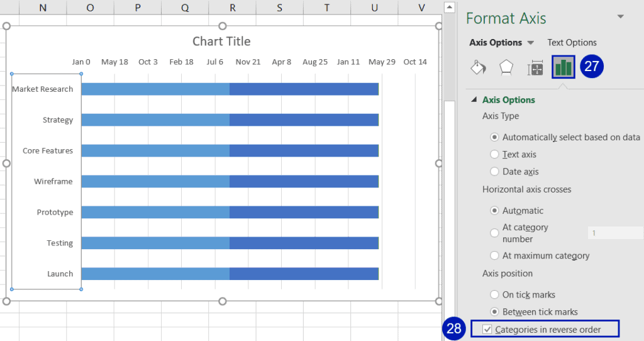Select column header V
Viewport: 644px width, 341px height.
pos(421,8)
